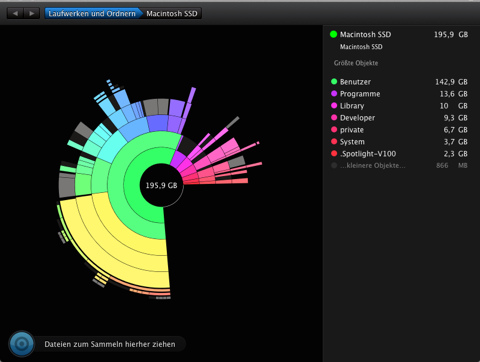Go back with the left arrow button
Image resolution: width=480 pixels, height=362 pixels.
coord(15,13)
